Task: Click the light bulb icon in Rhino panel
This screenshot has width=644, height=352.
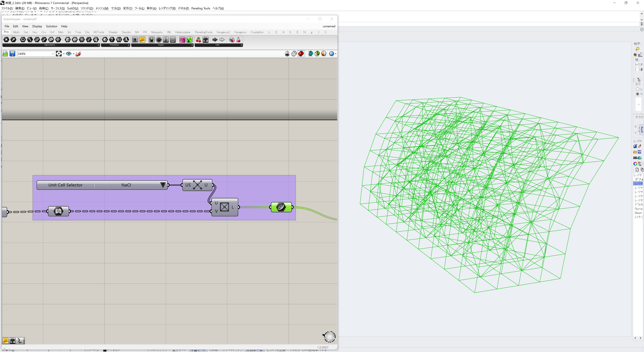Action: coord(637,49)
